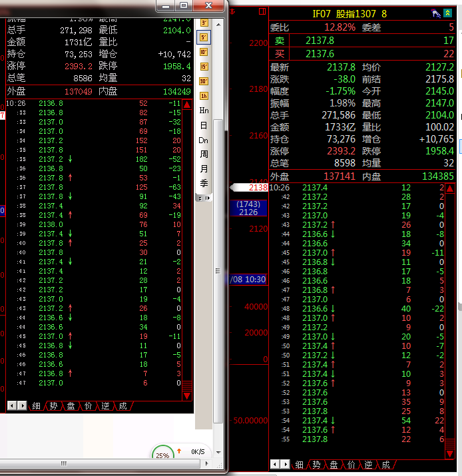Select the 季 quarterly period
The height and width of the screenshot is (476, 462).
[204, 184]
